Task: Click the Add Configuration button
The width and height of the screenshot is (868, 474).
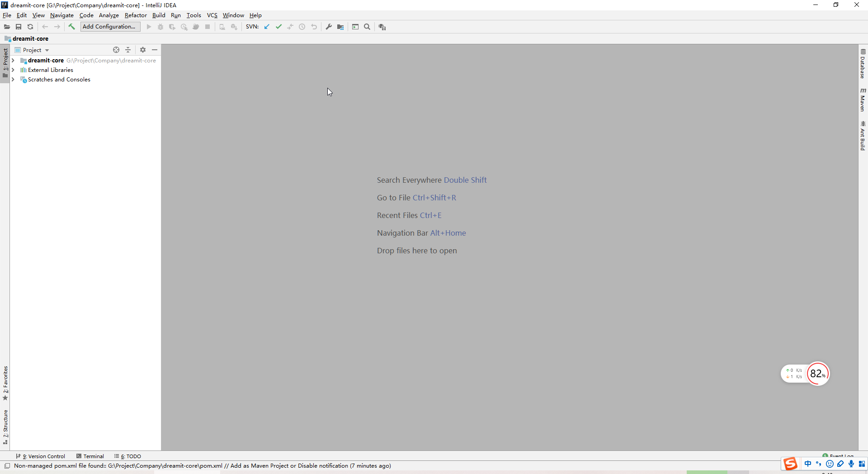Action: tap(110, 27)
